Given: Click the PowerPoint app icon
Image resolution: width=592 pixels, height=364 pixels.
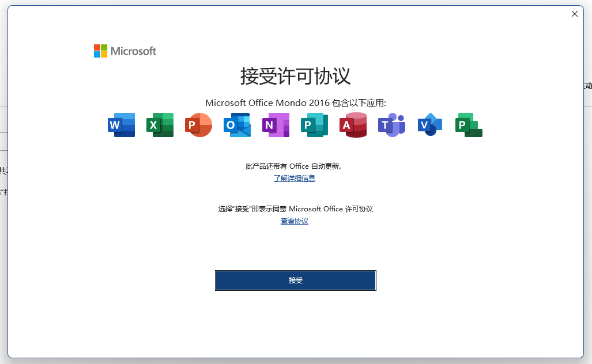Looking at the screenshot, I should (199, 125).
